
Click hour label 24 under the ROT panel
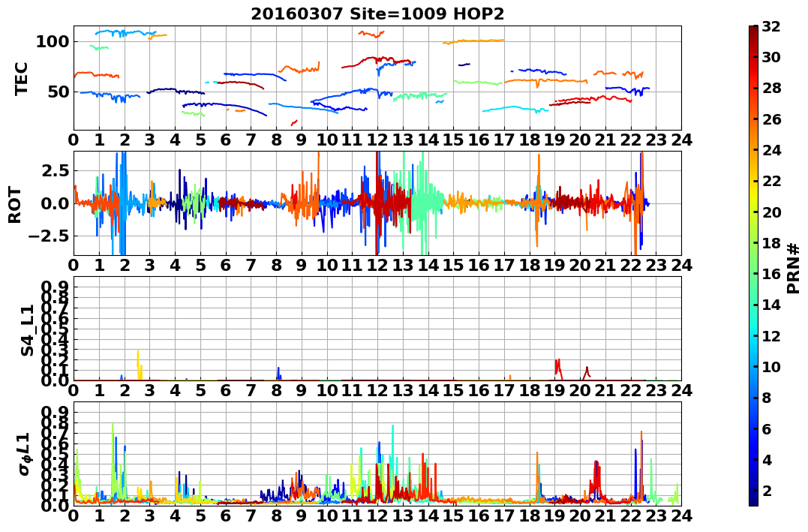point(681,265)
